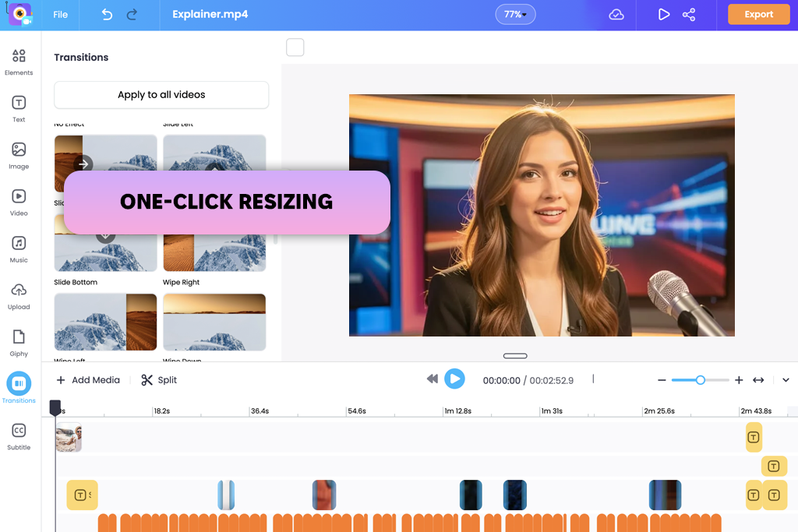Select the dark clip near 1m 12.8s

click(471, 495)
